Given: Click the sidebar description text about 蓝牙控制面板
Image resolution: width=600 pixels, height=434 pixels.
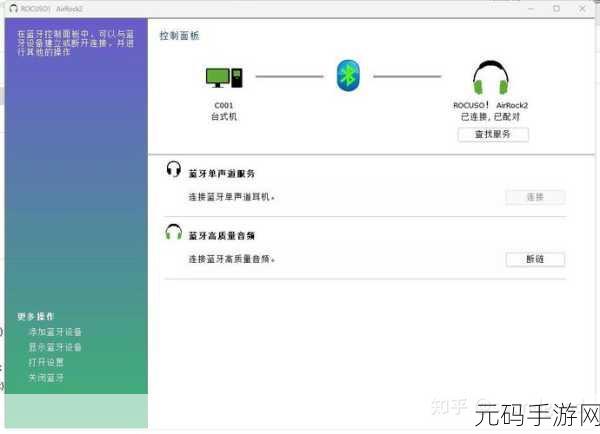Looking at the screenshot, I should coord(76,42).
